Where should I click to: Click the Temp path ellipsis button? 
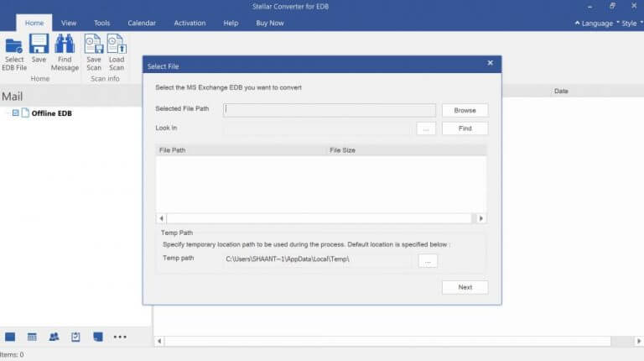coord(428,261)
